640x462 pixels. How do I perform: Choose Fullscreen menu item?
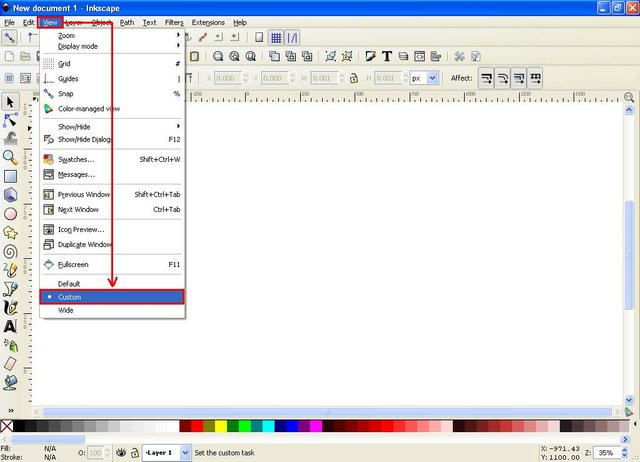pyautogui.click(x=112, y=264)
